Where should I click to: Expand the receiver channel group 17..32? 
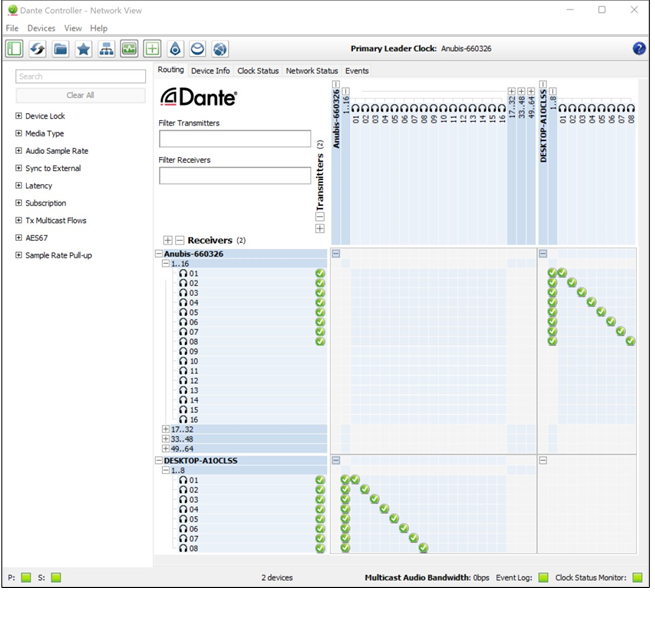(x=166, y=429)
